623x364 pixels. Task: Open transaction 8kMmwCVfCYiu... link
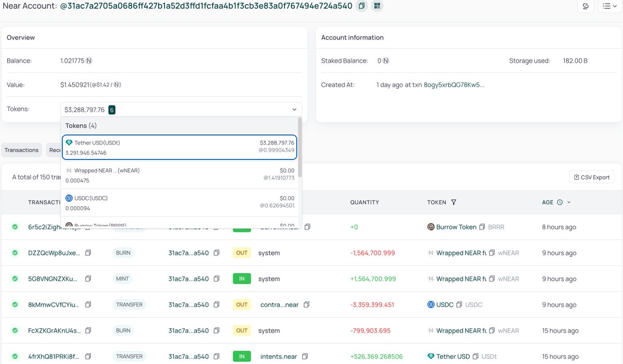(x=54, y=305)
